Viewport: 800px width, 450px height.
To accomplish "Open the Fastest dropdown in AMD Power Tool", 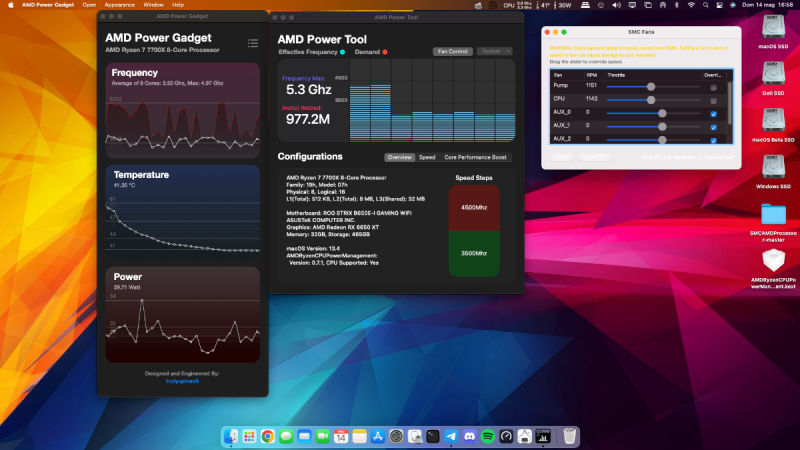I will [x=494, y=52].
